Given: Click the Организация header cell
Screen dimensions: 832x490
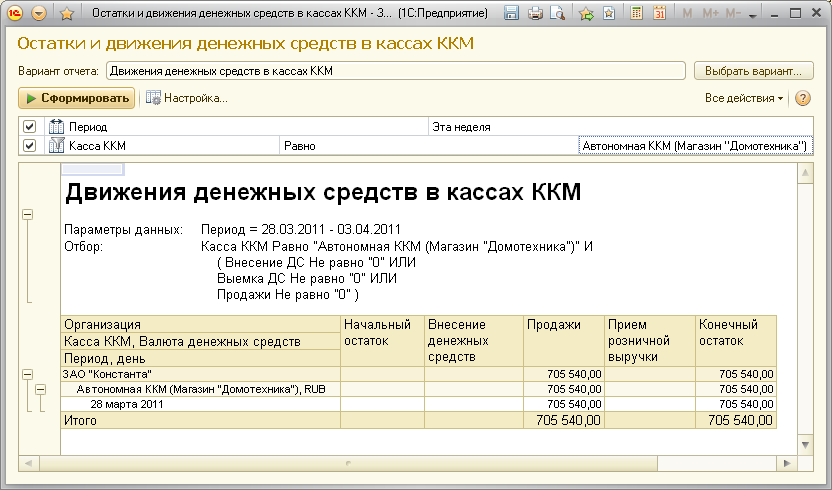Looking at the screenshot, I should click(x=201, y=324).
